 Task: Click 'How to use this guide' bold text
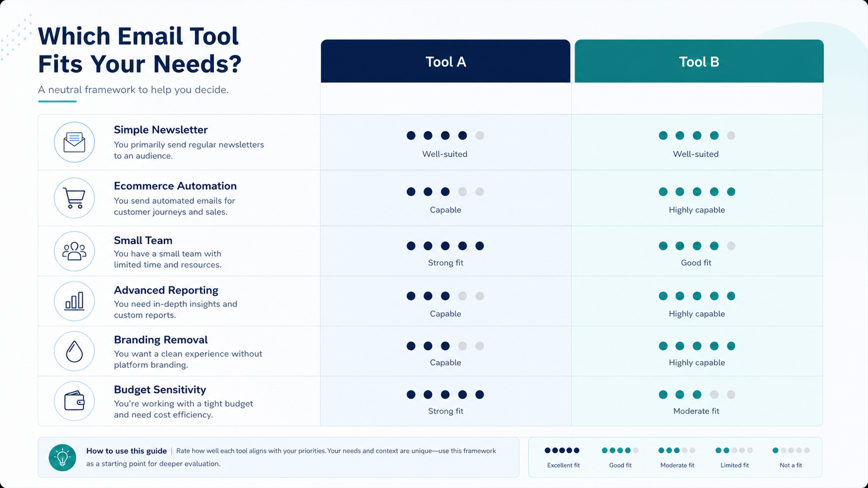coord(126,451)
